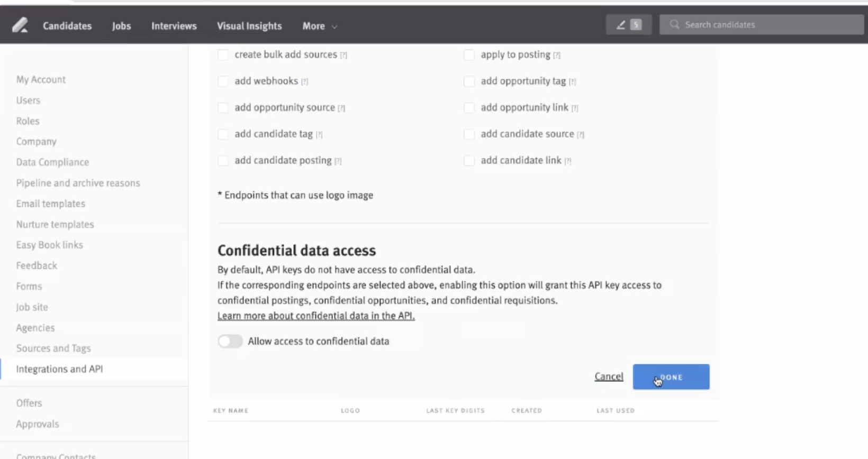Click help icon beside add candidate link
Screen dimensions: 868x459
(x=568, y=161)
